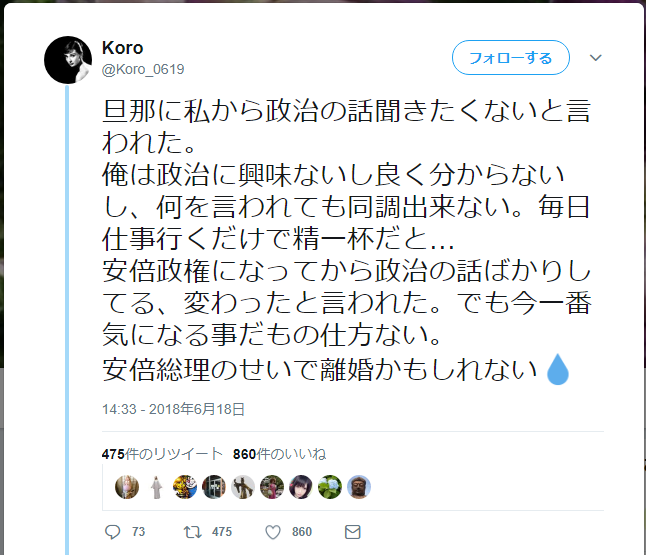Click the Buddha statue avatar
Screen dimensions: 646x555
pyautogui.click(x=359, y=487)
